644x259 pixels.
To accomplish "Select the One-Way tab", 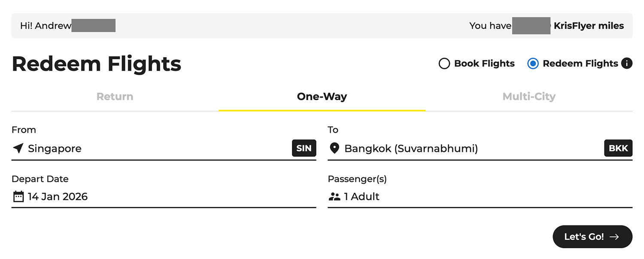I will tap(322, 97).
